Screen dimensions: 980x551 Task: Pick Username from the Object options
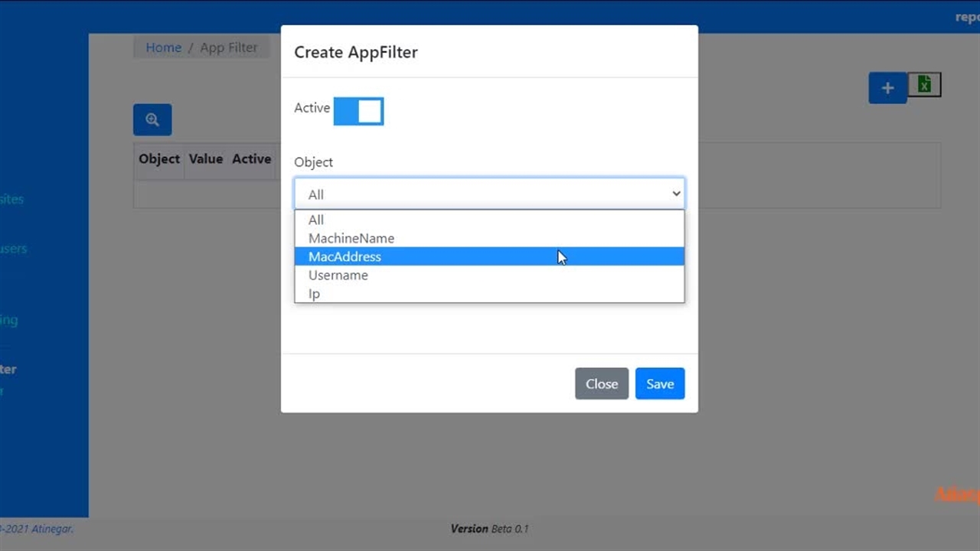(x=338, y=275)
